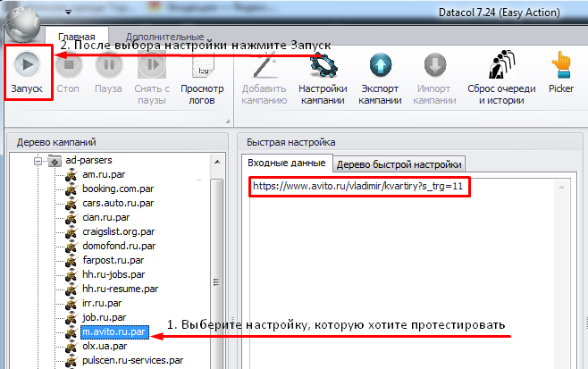Switch to Дерево быстрой настройки tab
588x369 pixels.
point(399,164)
